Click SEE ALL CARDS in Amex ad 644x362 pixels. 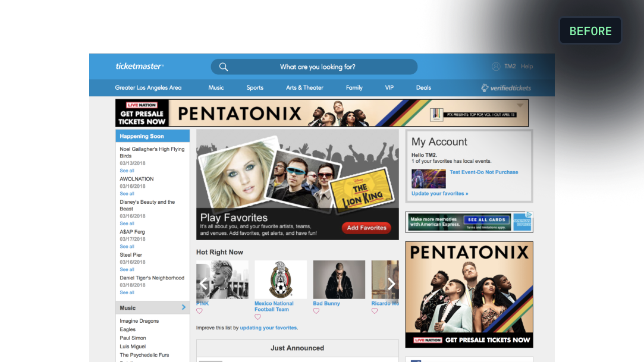click(486, 220)
